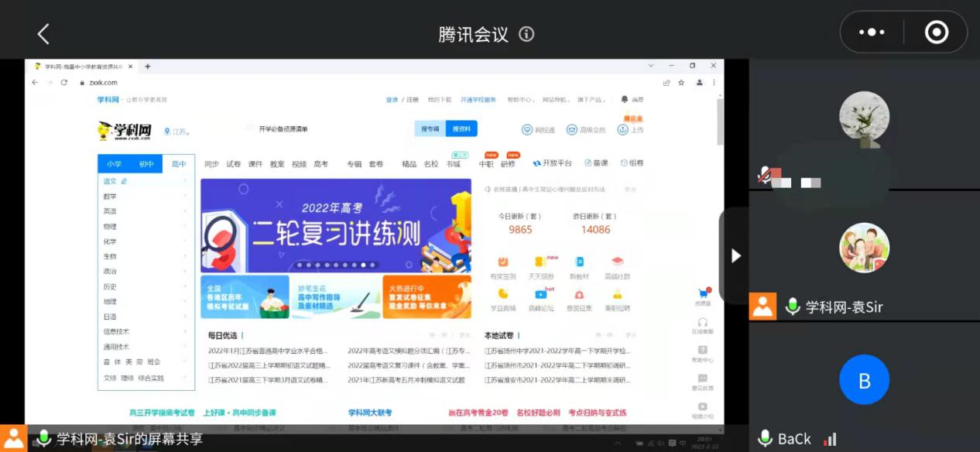Switch to the 初中 tab
The image size is (980, 452).
146,164
